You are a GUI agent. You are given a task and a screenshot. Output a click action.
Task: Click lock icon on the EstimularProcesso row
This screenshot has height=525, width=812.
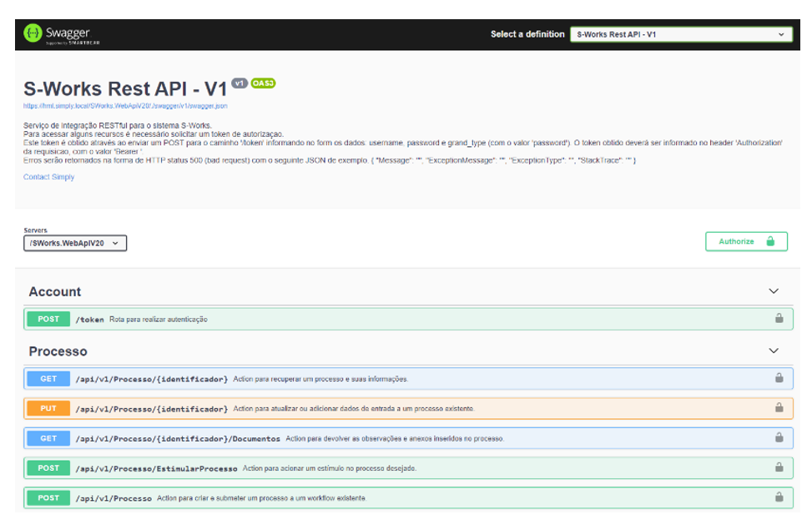pos(779,467)
